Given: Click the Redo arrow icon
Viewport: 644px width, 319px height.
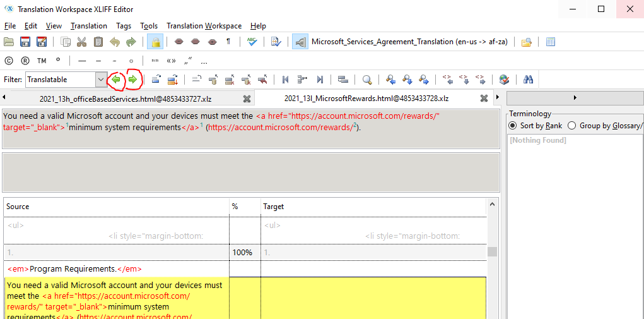Looking at the screenshot, I should pyautogui.click(x=131, y=42).
